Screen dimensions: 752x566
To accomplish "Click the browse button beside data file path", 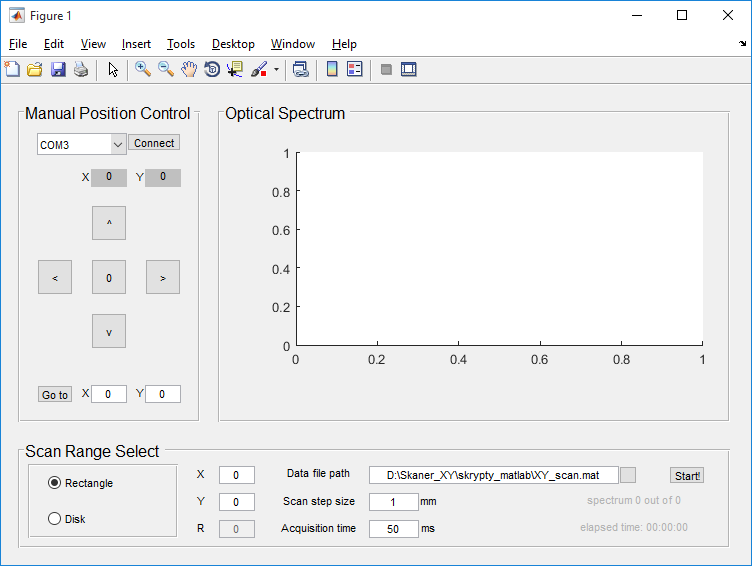I will click(x=628, y=475).
